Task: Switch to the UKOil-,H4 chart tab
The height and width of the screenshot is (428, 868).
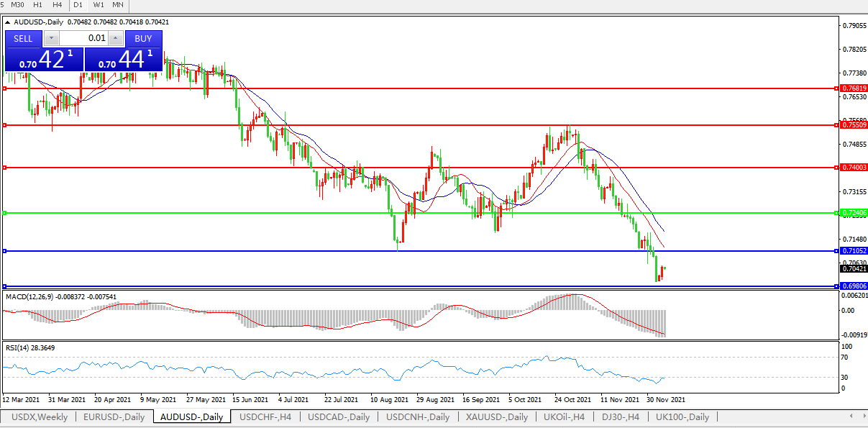Action: click(565, 417)
